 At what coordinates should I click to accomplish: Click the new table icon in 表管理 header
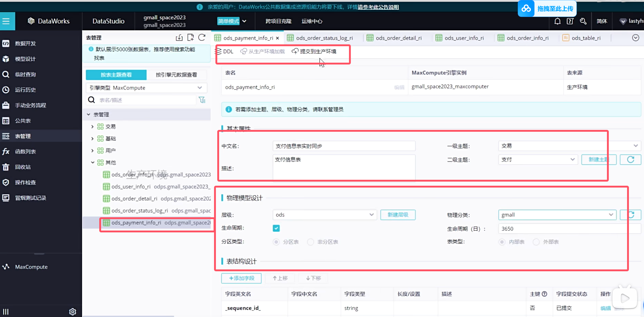[x=191, y=38]
